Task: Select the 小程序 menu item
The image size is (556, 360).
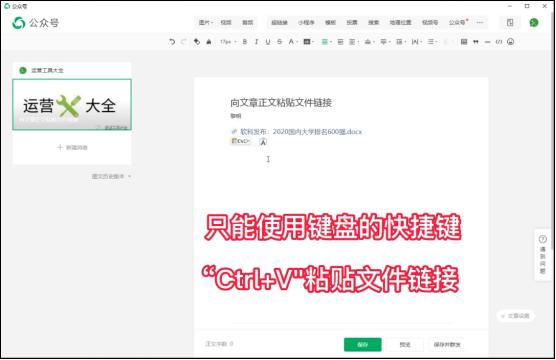Action: tap(306, 22)
